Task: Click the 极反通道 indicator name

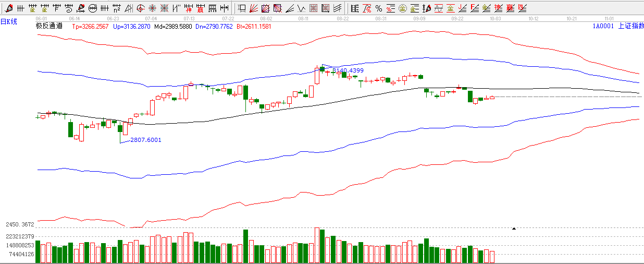Action: pos(48,26)
